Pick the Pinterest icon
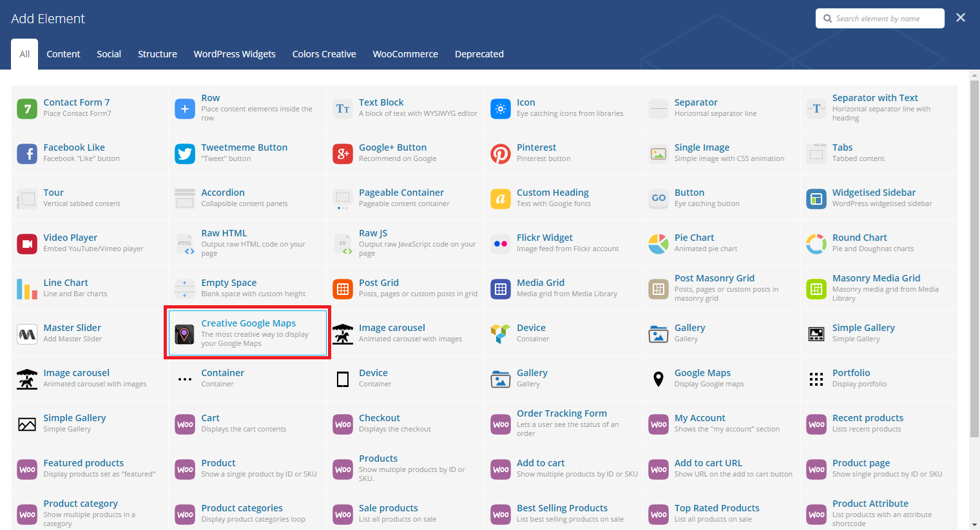 click(x=501, y=154)
